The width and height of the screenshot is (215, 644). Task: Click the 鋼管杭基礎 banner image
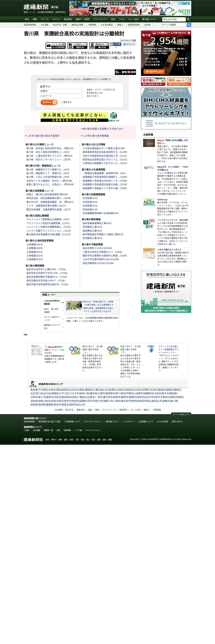(125, 72)
